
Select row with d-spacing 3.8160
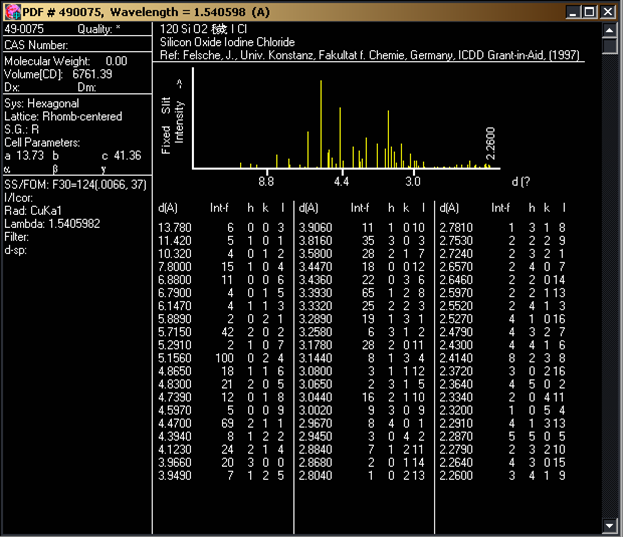362,241
